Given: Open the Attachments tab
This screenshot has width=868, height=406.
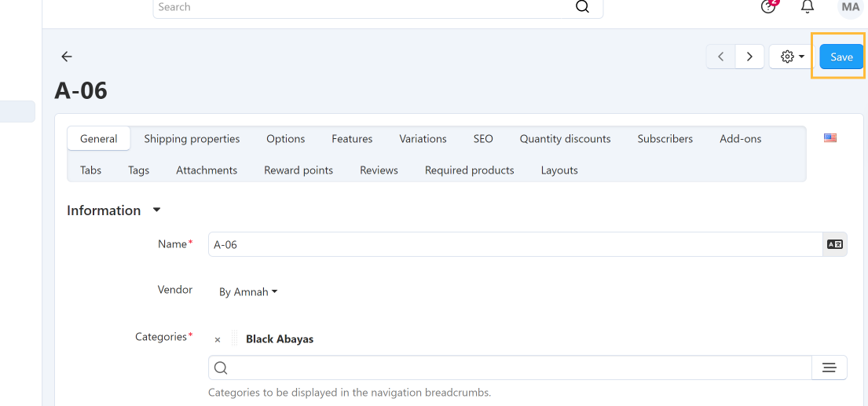Looking at the screenshot, I should coord(207,170).
